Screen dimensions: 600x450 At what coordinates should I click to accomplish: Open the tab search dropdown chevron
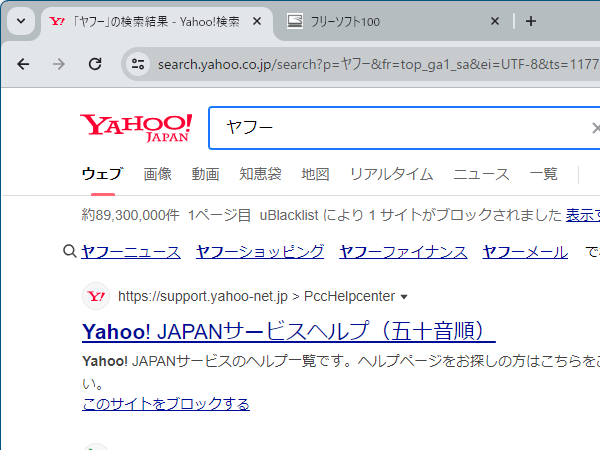click(21, 21)
